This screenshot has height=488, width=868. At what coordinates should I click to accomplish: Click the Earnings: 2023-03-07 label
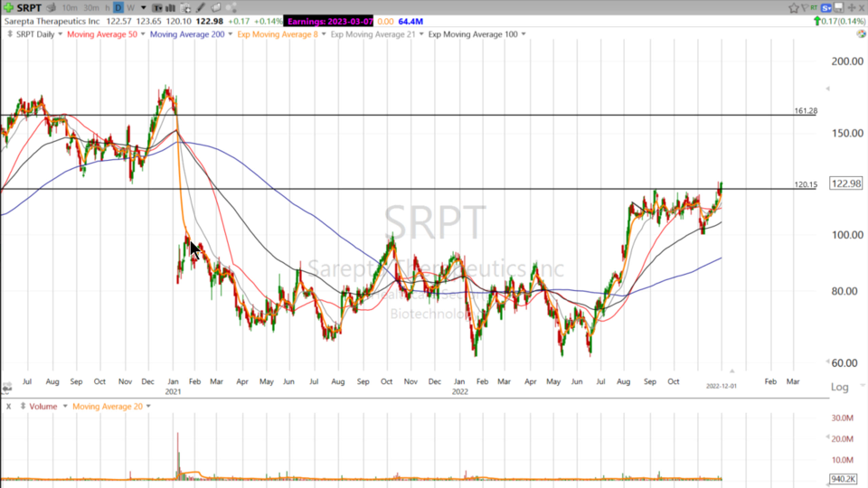330,21
